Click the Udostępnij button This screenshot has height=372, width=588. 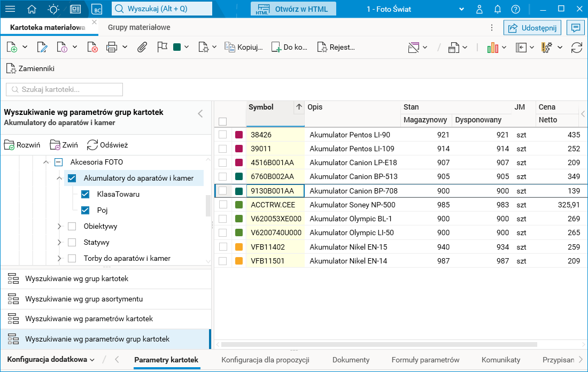pyautogui.click(x=531, y=28)
